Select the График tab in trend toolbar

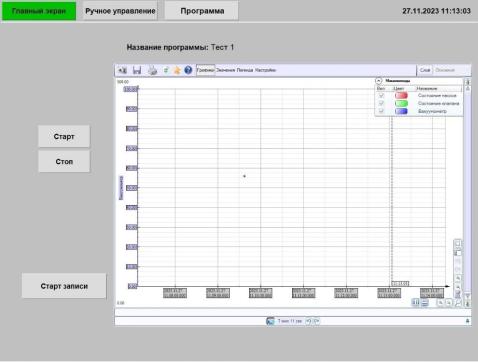[205, 70]
